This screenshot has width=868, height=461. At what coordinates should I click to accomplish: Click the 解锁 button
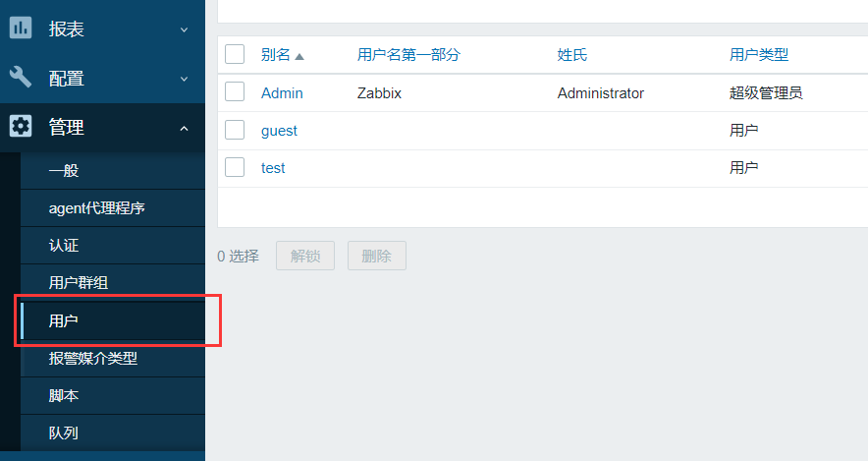[305, 256]
